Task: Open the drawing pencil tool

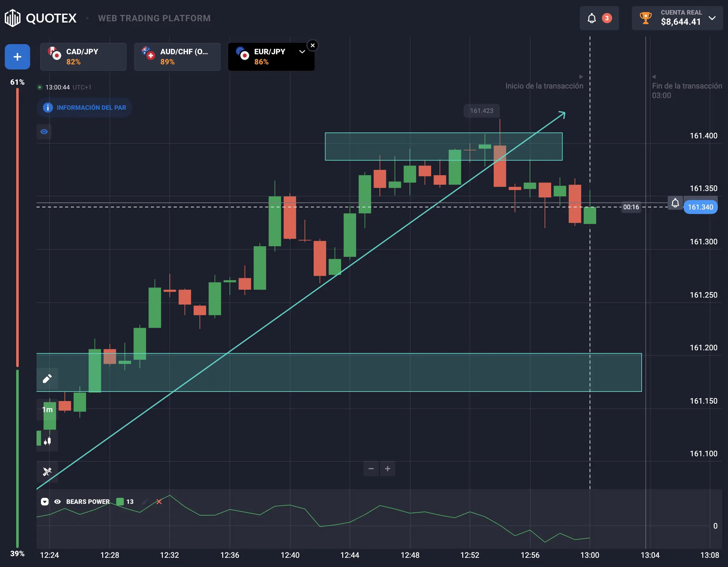Action: pos(47,379)
